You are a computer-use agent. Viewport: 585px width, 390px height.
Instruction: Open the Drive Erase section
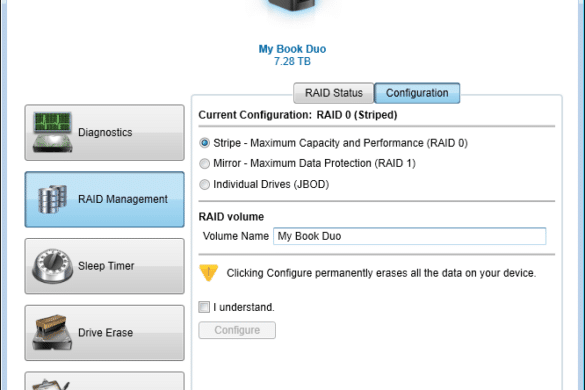(x=104, y=333)
